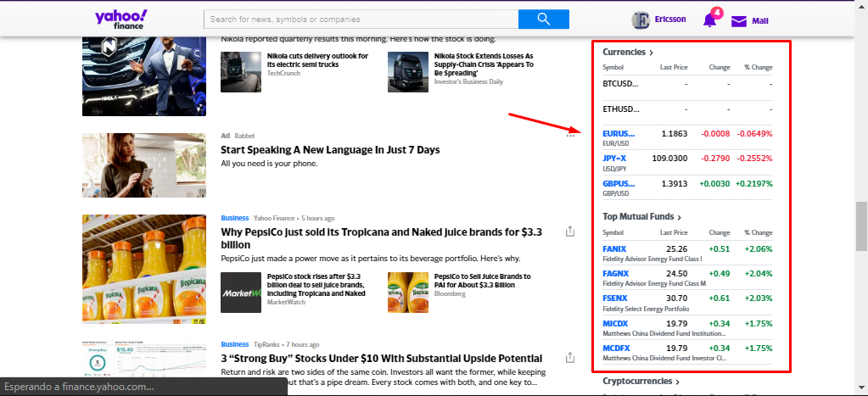Click the FANIX percent change +2.06%
The width and height of the screenshot is (868, 396).
(x=759, y=249)
